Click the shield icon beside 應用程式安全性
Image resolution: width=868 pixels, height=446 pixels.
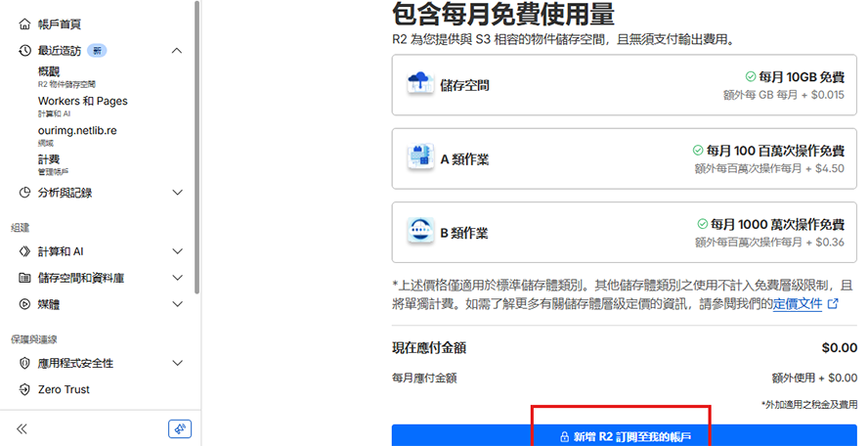pos(24,363)
